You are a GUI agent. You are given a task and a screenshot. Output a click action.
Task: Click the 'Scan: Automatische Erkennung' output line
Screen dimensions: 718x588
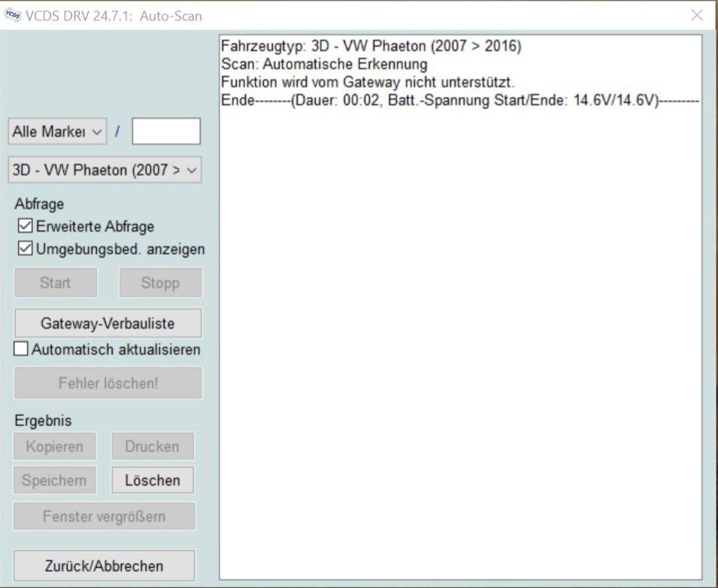324,64
